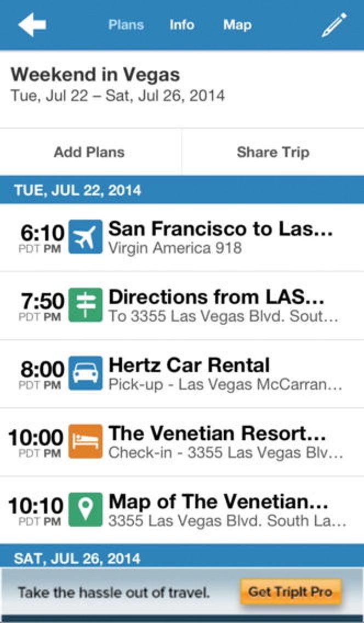Select the airplane flight icon

(x=86, y=237)
